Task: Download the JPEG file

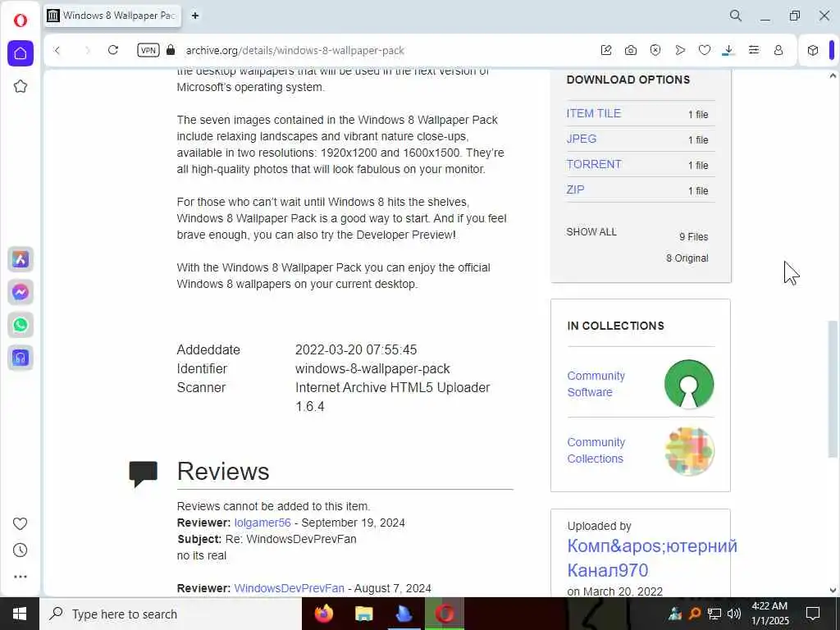Action: [x=582, y=139]
